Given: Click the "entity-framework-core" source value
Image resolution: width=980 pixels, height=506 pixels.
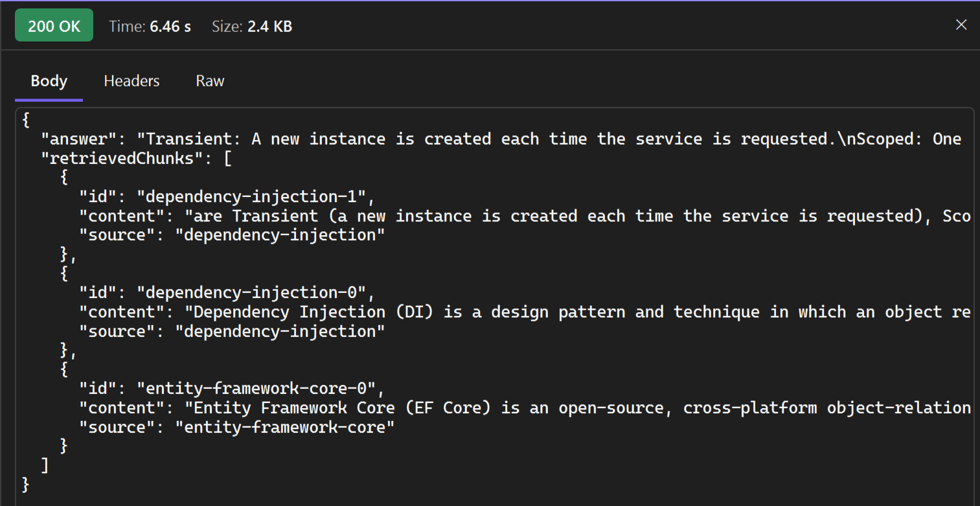Looking at the screenshot, I should pyautogui.click(x=285, y=427).
